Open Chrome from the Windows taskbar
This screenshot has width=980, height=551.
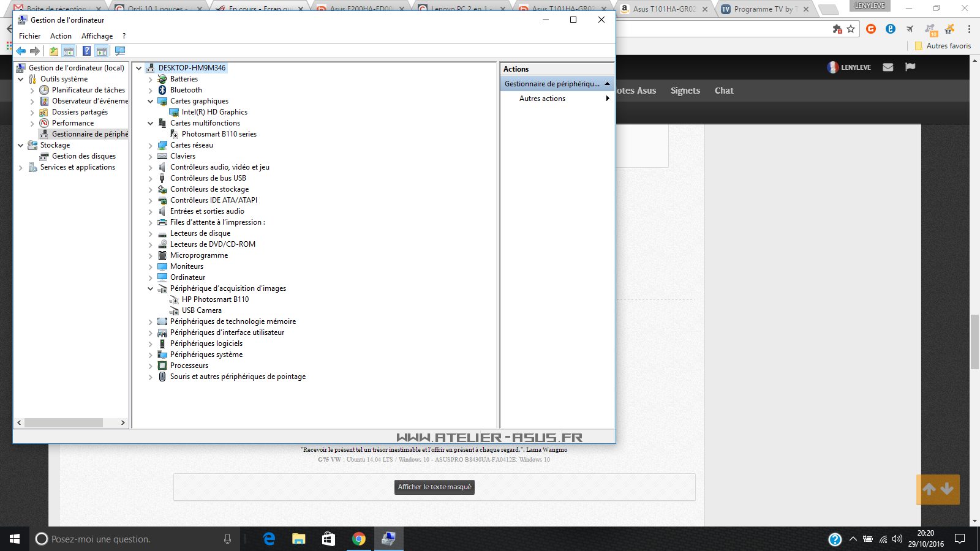coord(359,539)
